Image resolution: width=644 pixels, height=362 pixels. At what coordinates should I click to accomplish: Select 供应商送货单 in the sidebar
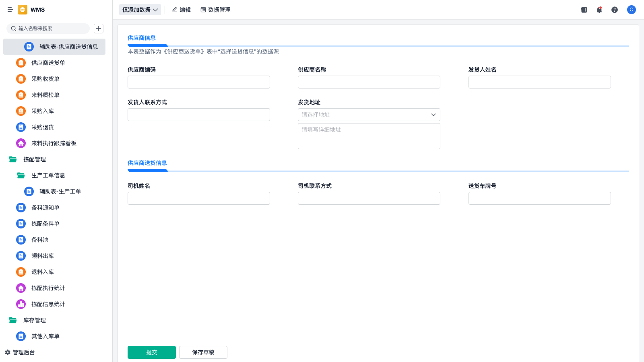(48, 63)
